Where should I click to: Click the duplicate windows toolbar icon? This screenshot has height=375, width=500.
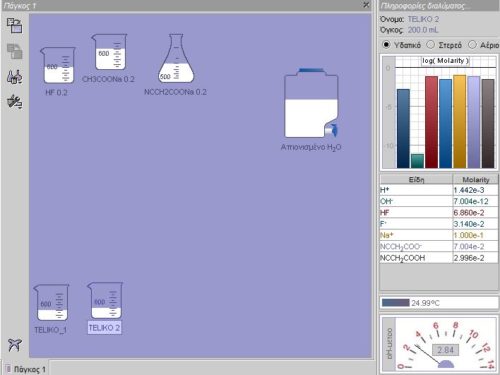(15, 51)
